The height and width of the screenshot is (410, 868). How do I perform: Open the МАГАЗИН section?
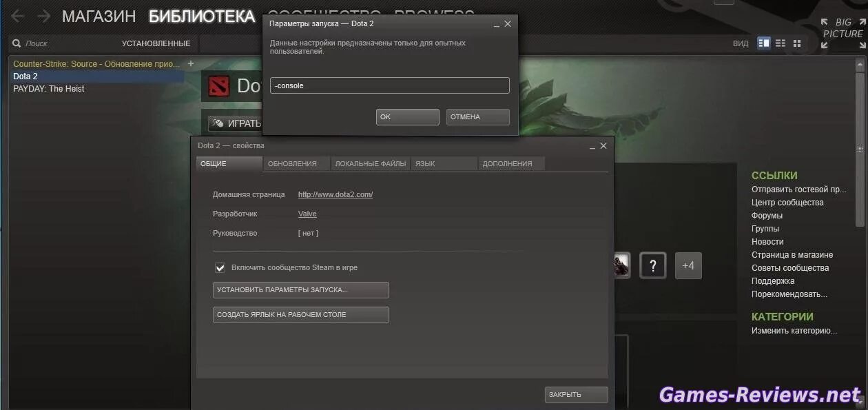click(x=99, y=17)
